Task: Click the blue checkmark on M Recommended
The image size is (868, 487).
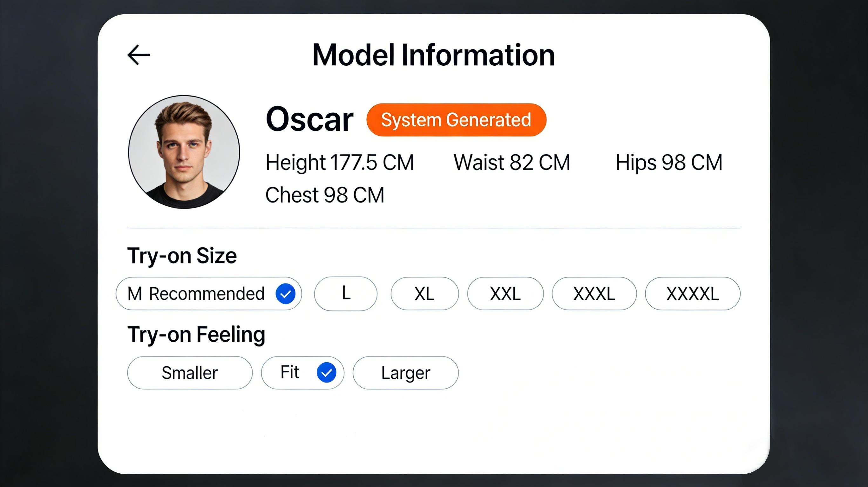Action: tap(285, 294)
